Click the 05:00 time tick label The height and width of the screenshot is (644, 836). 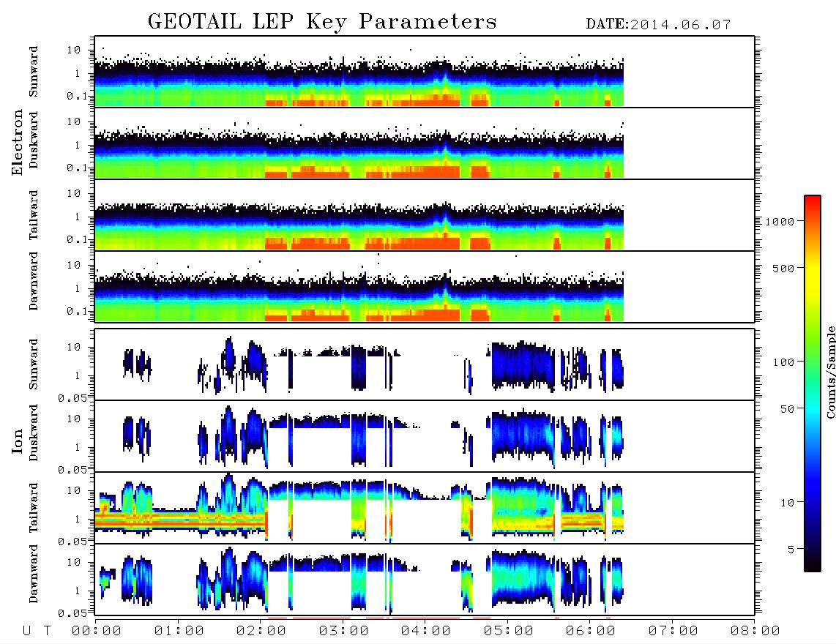pos(509,632)
